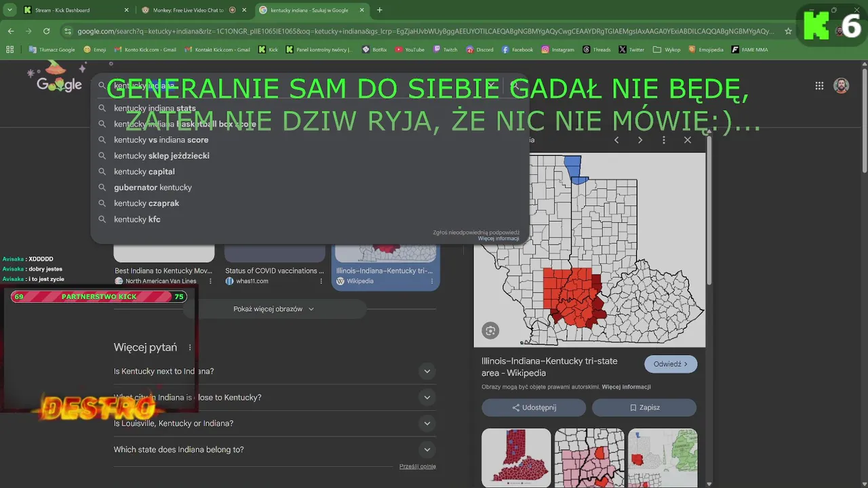Go back using the browser back arrow
Viewport: 868px width, 488px height.
[11, 31]
